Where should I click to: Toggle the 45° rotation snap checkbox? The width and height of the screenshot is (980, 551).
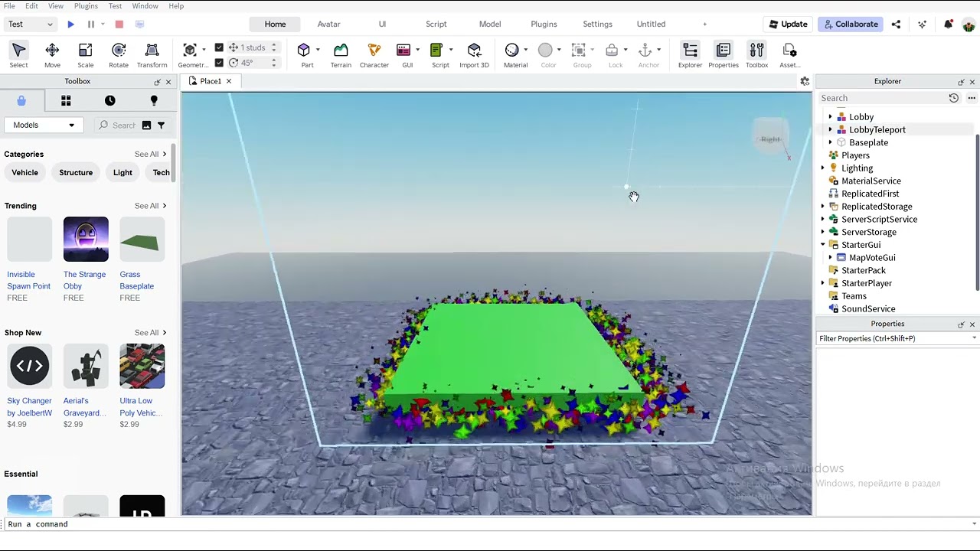[219, 63]
